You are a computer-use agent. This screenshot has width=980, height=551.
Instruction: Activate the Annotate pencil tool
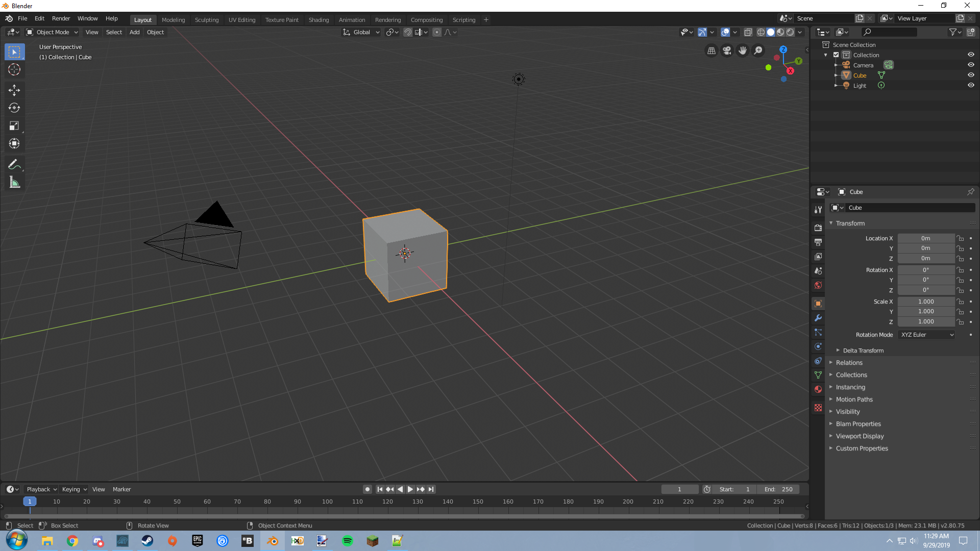pos(14,164)
